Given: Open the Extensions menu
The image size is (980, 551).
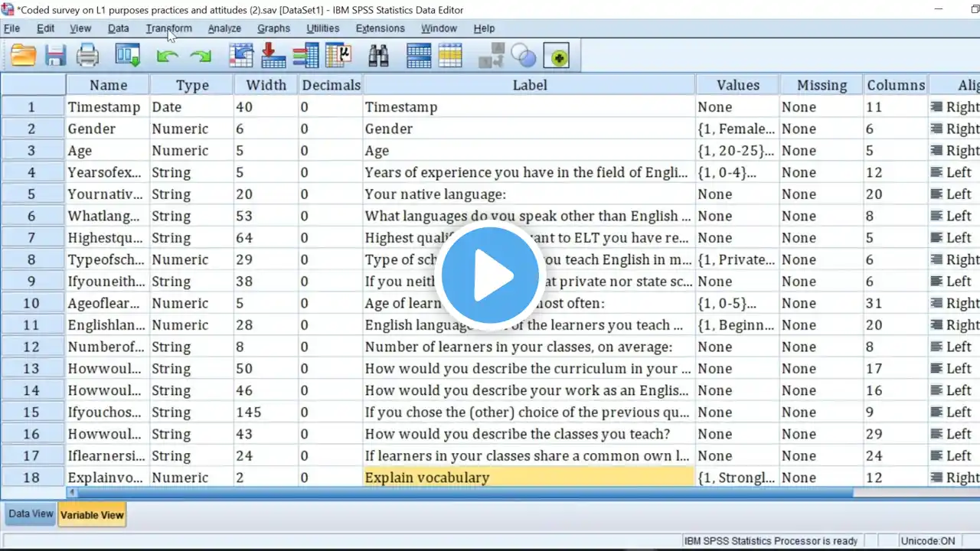Looking at the screenshot, I should pyautogui.click(x=380, y=28).
